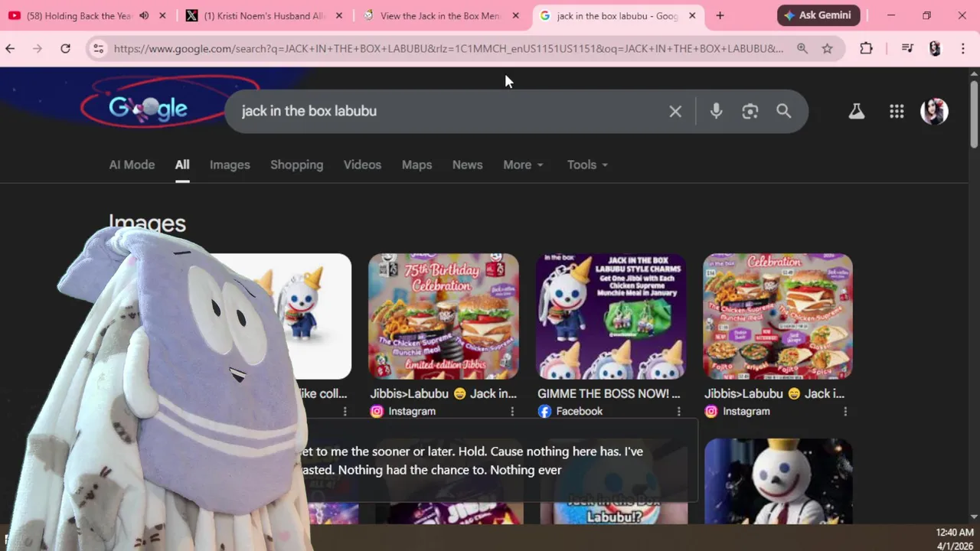Click the search query text field

(452, 111)
